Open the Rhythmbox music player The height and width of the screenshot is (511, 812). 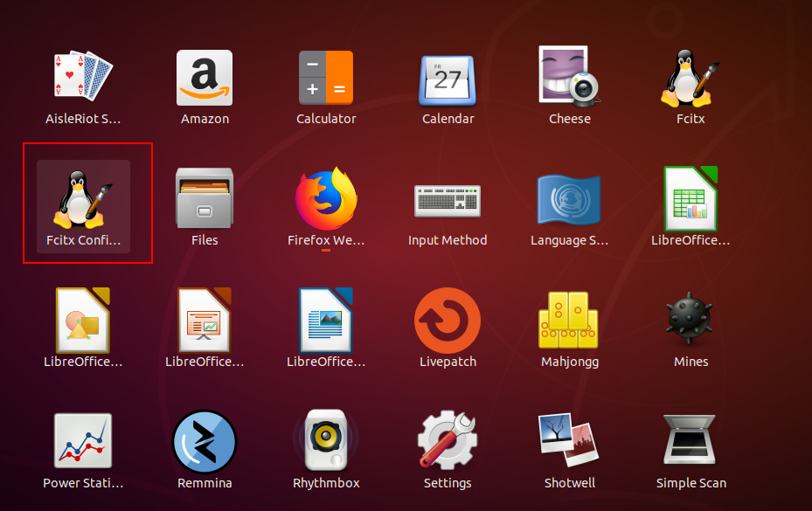326,441
